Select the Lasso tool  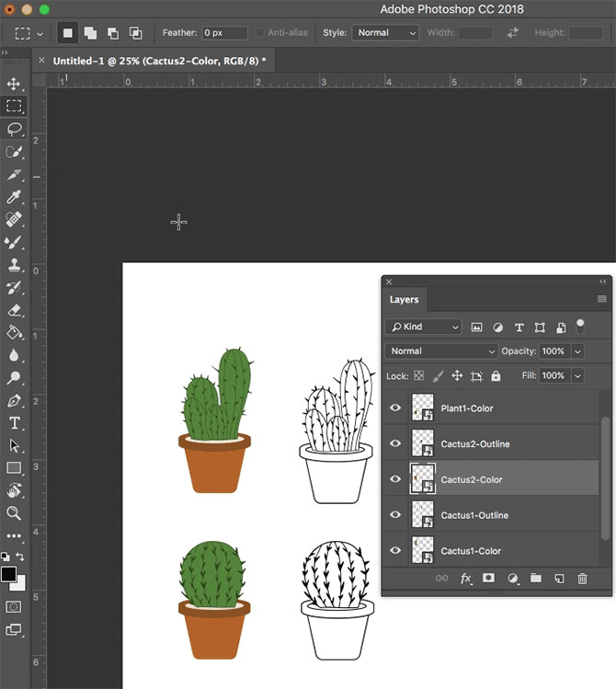click(x=14, y=129)
